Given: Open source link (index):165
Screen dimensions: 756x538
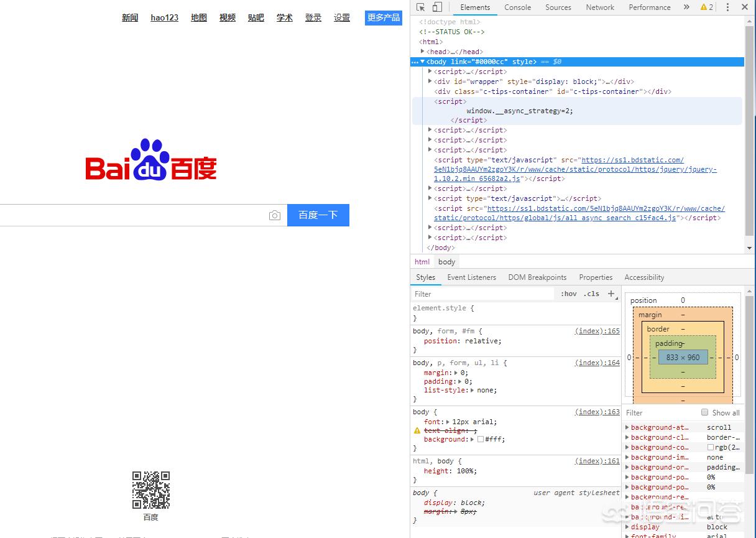Looking at the screenshot, I should (597, 331).
